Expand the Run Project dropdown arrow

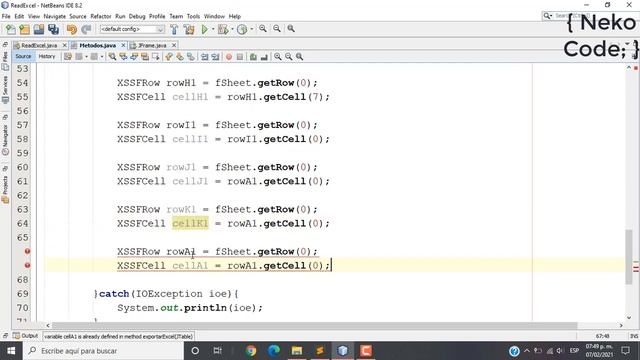213,29
